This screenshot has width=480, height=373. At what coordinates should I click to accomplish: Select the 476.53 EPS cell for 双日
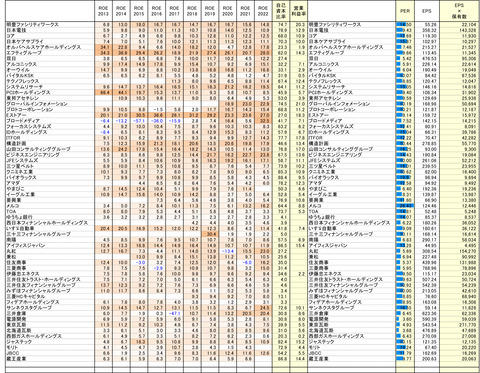click(427, 58)
